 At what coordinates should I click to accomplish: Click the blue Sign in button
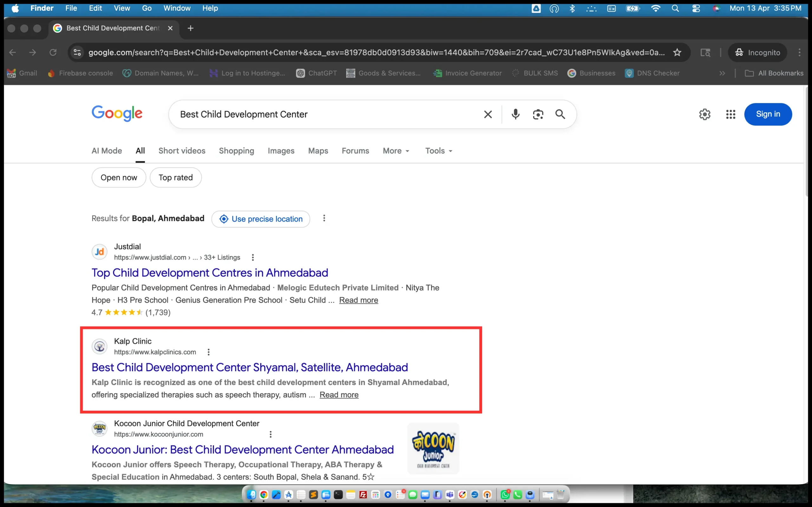pos(768,114)
